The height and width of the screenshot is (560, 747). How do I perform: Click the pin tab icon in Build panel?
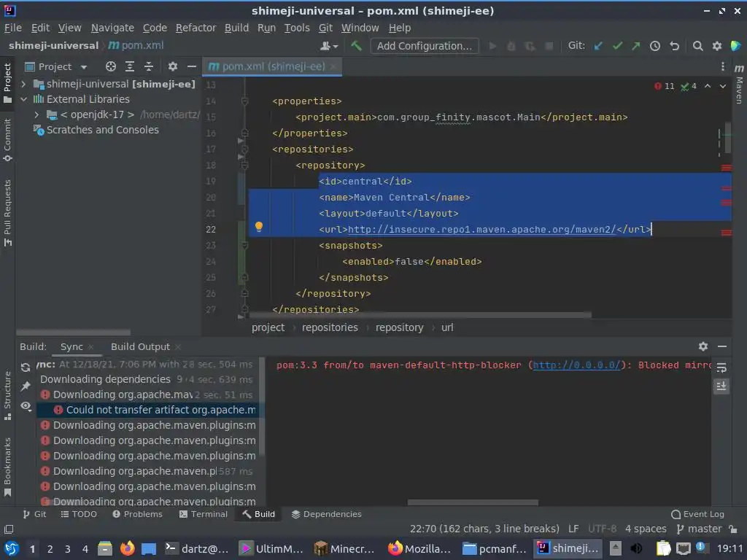click(x=26, y=386)
